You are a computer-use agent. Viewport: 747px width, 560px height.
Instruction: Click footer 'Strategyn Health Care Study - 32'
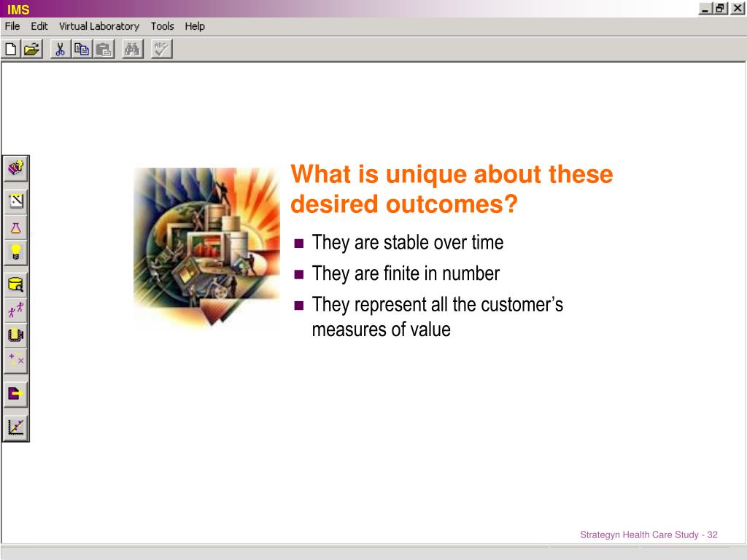click(649, 534)
